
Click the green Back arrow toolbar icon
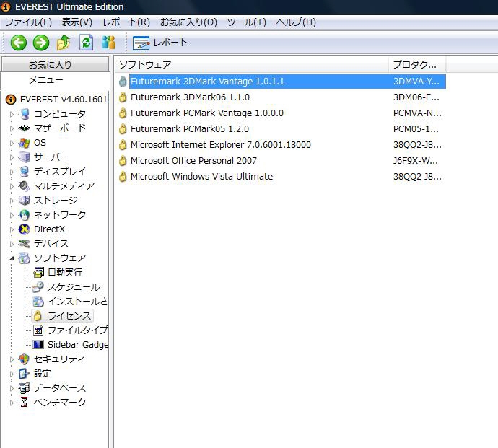tap(19, 43)
